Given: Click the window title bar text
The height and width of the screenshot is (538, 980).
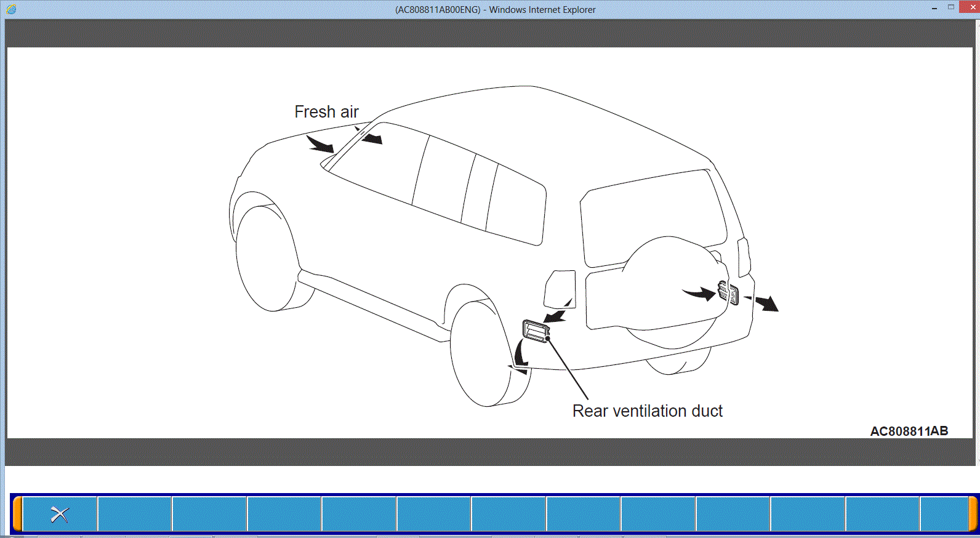Looking at the screenshot, I should pyautogui.click(x=495, y=10).
